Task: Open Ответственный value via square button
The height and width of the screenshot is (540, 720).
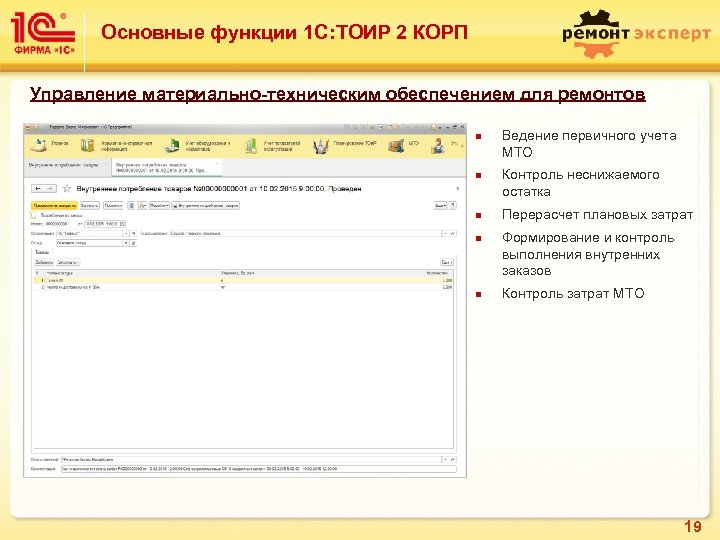Action: tap(453, 459)
